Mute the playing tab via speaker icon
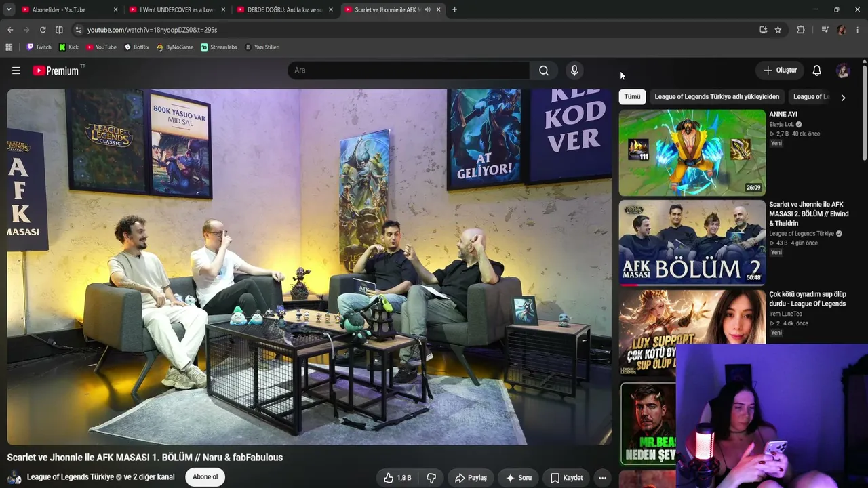The width and height of the screenshot is (868, 488). (427, 9)
